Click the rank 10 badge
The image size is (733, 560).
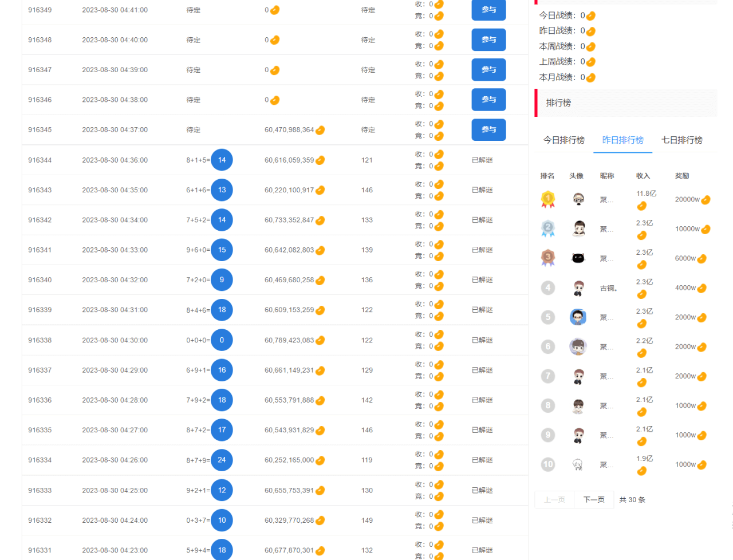point(548,464)
